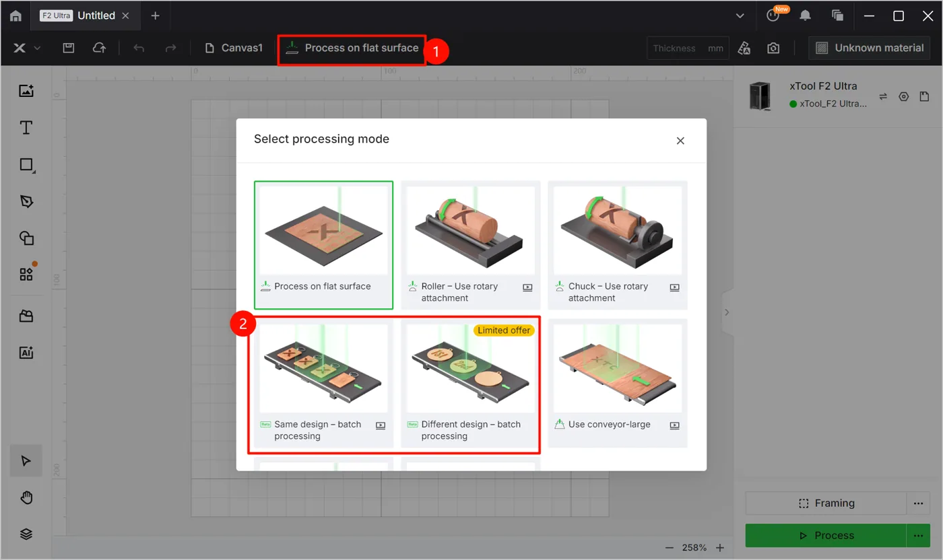Screen dimensions: 943x560
Task: Activate the Select arrow tool
Action: coord(26,460)
